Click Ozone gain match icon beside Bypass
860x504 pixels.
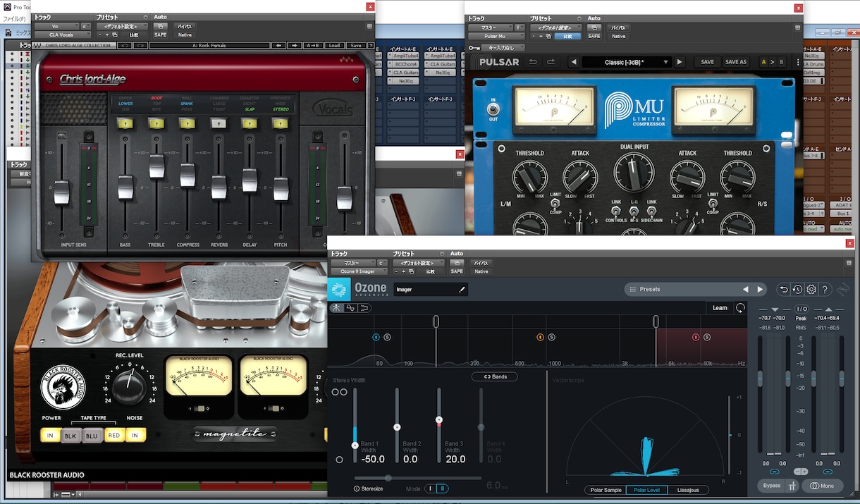(792, 486)
